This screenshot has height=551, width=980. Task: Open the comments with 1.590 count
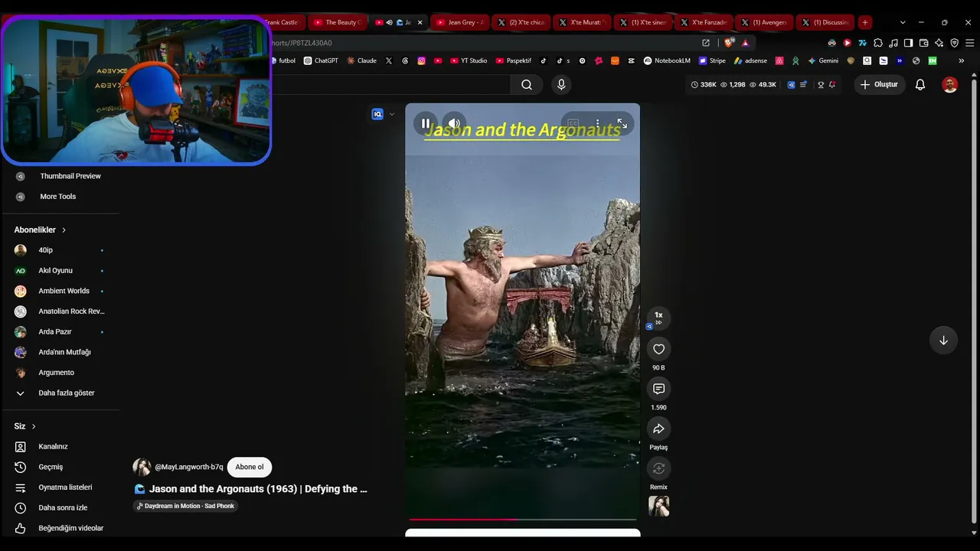pos(658,389)
